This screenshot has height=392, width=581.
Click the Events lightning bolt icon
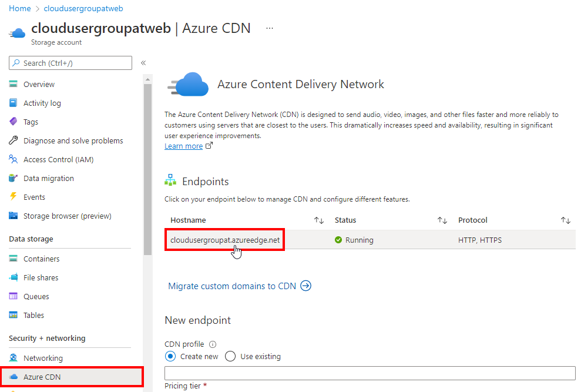pos(14,197)
